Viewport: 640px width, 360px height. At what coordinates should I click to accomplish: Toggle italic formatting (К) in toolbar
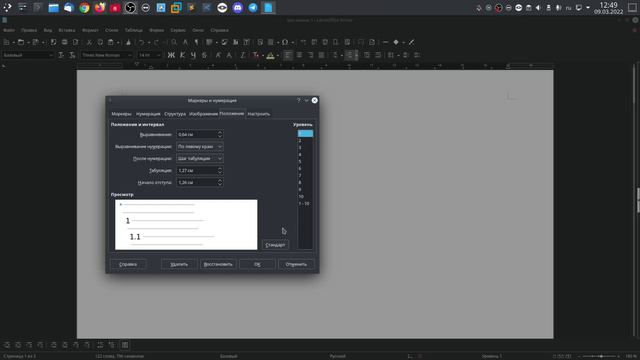tap(182, 55)
